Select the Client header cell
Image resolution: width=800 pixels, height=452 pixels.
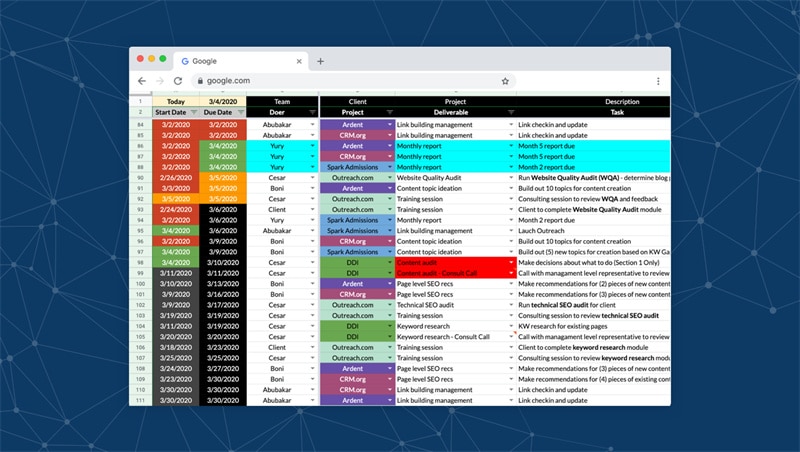click(x=357, y=102)
